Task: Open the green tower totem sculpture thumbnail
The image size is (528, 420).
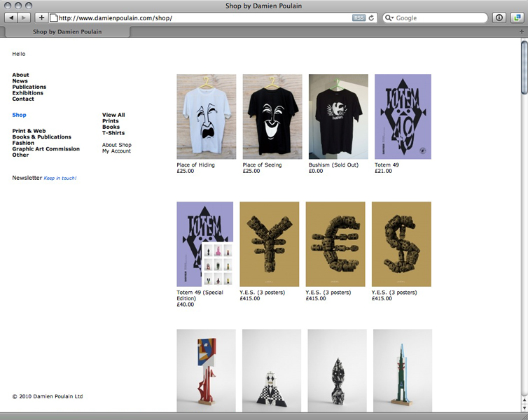Action: click(x=403, y=370)
